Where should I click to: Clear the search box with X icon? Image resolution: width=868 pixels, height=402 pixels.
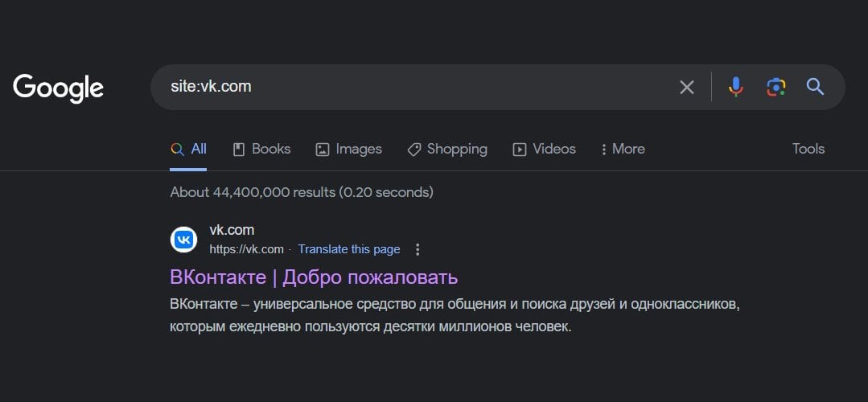click(x=686, y=88)
